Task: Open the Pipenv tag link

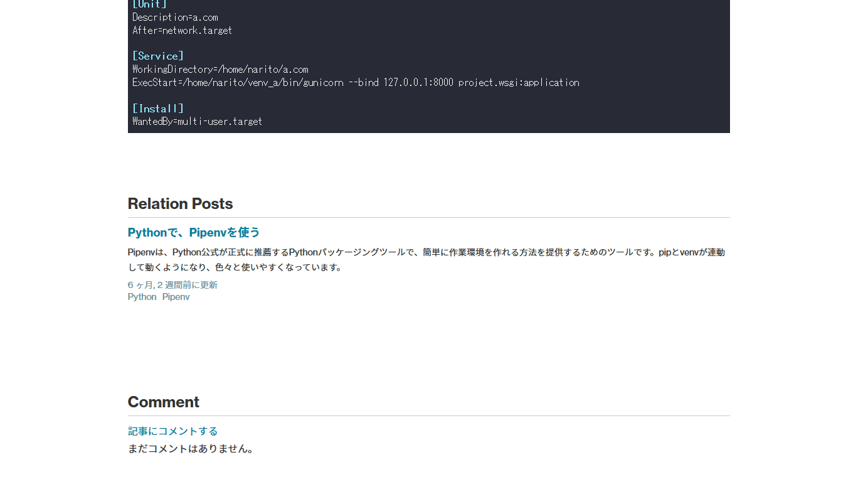Action: [176, 297]
